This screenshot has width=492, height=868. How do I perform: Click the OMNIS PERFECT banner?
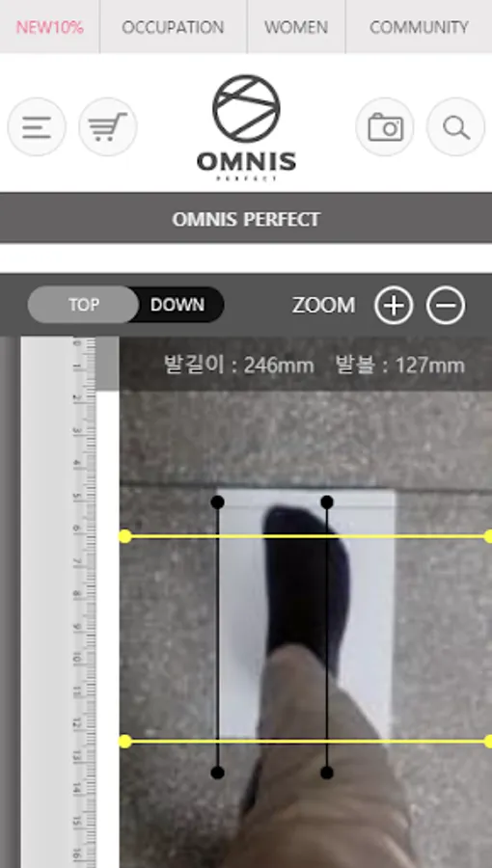pyautogui.click(x=246, y=219)
